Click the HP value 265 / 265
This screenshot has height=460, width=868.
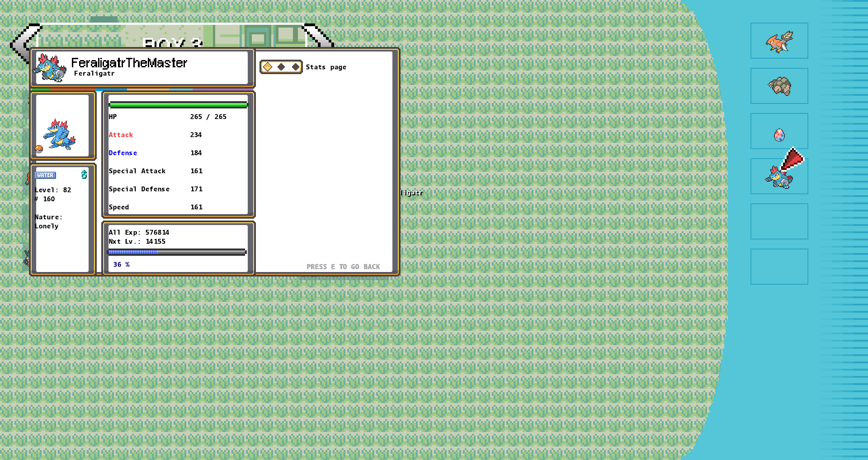208,117
